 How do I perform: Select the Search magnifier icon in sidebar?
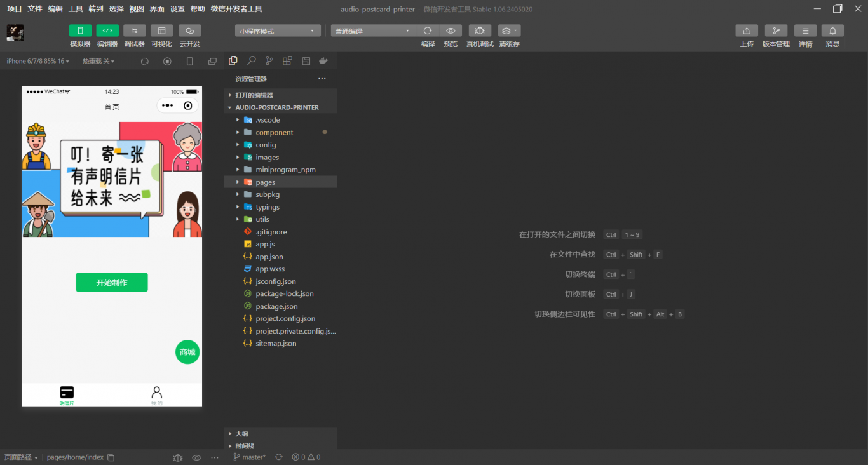(x=252, y=61)
